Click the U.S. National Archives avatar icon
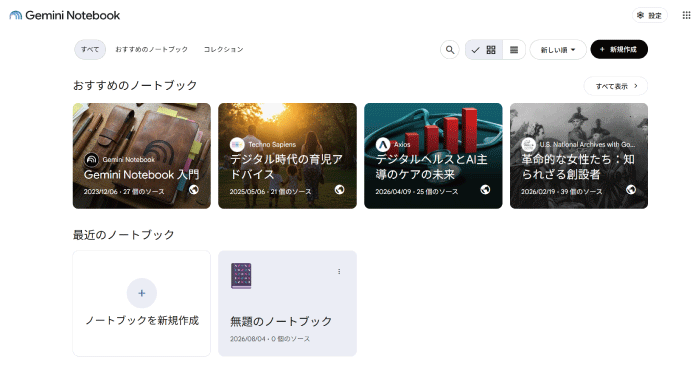This screenshot has height=365, width=698. [x=528, y=144]
